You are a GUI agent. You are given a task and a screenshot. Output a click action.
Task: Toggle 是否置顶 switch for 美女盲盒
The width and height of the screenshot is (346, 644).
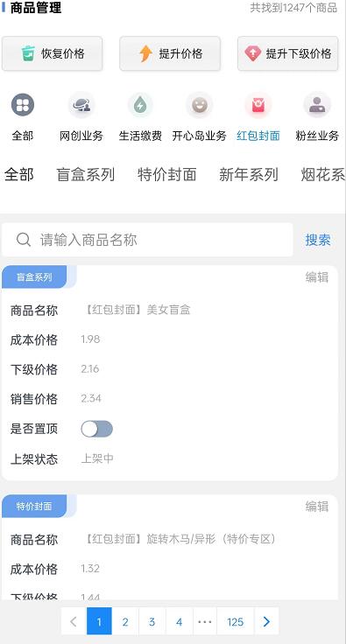96,429
